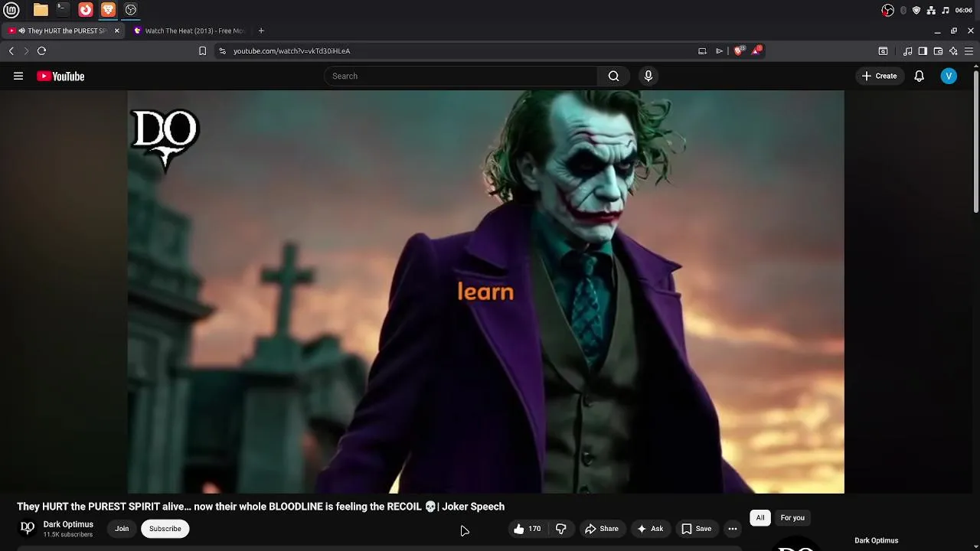Screen dimensions: 980x551
Task: Open Dark Optimus channel avatar
Action: click(28, 528)
